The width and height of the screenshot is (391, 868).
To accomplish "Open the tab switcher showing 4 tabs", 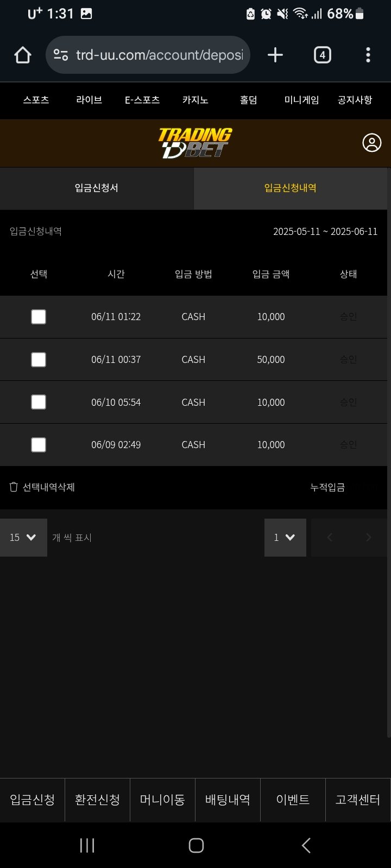I will (322, 55).
